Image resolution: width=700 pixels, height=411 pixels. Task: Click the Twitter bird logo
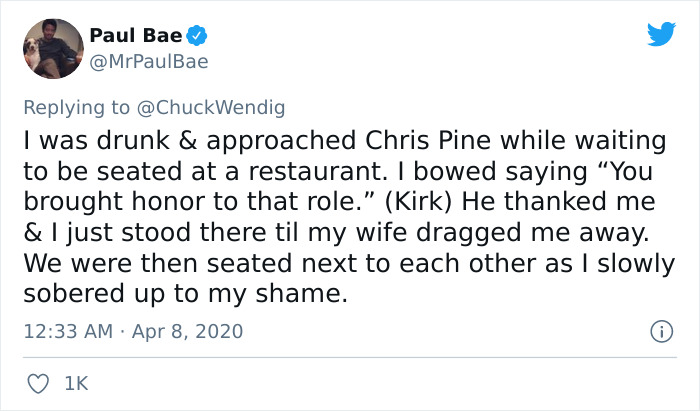[x=661, y=33]
